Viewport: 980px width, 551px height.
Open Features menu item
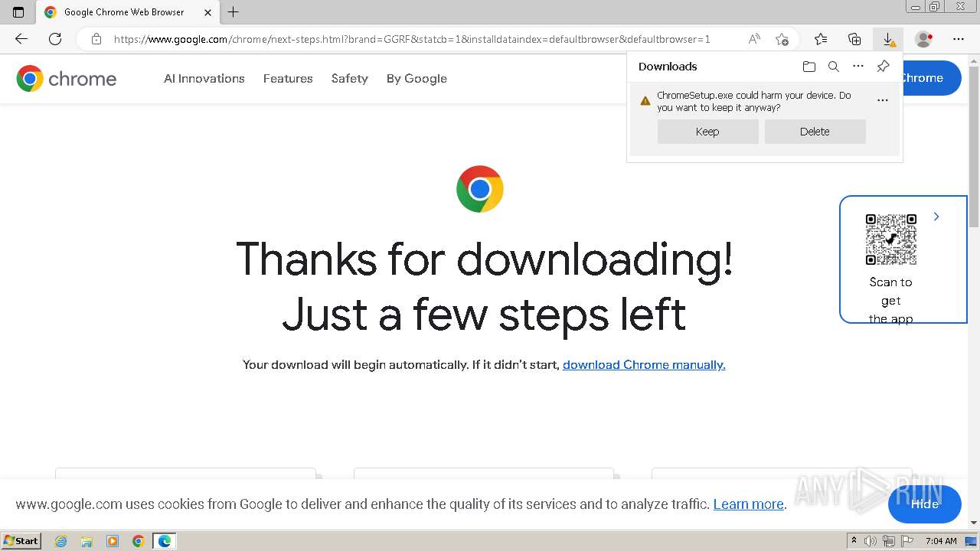point(288,78)
